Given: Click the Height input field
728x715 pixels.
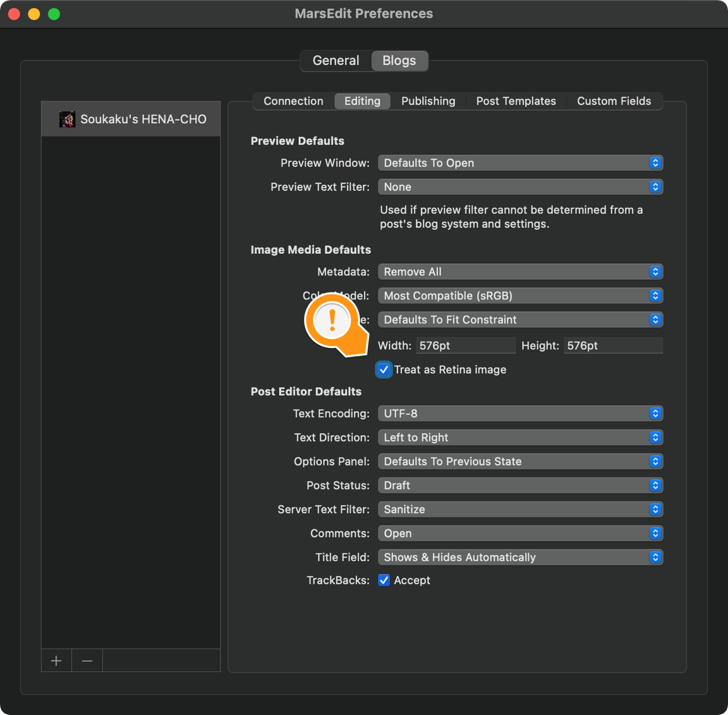Looking at the screenshot, I should [x=614, y=345].
